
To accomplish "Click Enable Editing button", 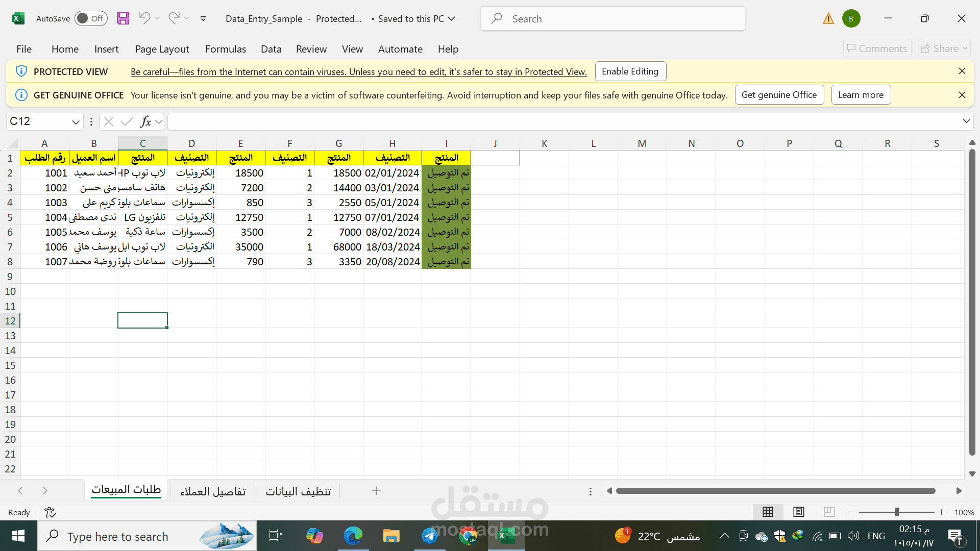I will pos(630,71).
